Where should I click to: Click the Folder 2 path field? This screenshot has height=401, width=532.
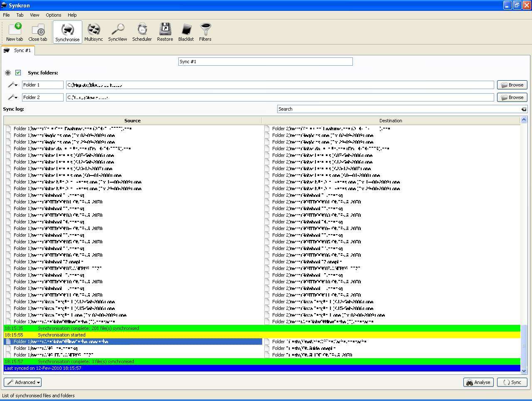280,97
